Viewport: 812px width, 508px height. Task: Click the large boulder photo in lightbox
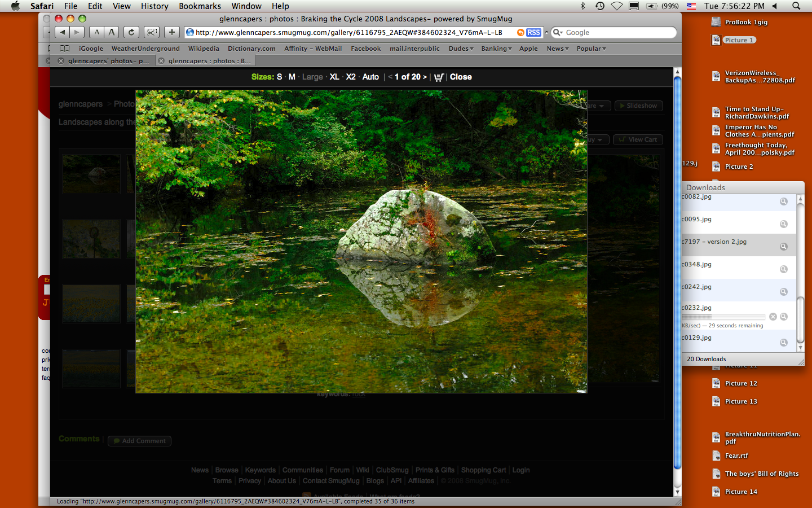click(x=361, y=242)
